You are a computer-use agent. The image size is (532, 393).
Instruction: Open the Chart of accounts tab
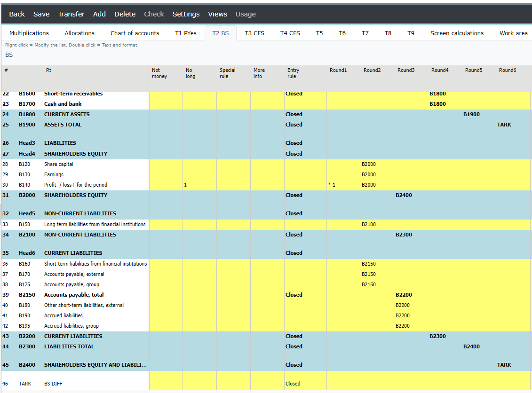click(135, 33)
